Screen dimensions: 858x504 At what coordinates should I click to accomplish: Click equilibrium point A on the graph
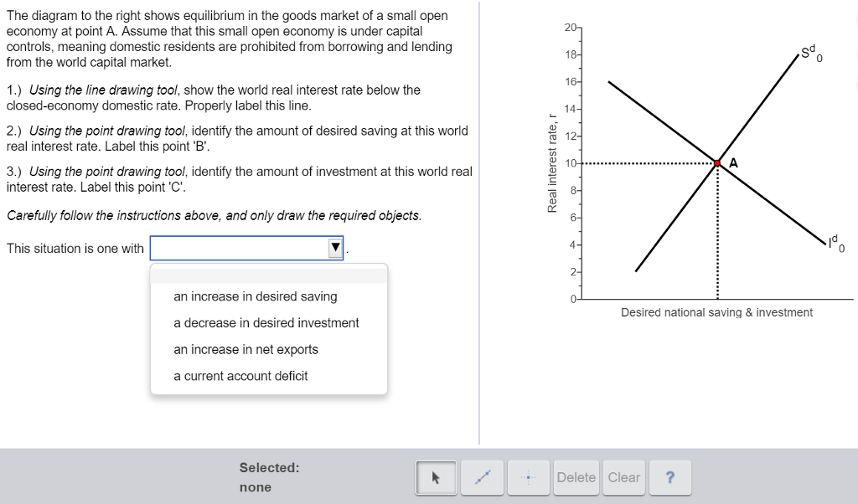716,163
